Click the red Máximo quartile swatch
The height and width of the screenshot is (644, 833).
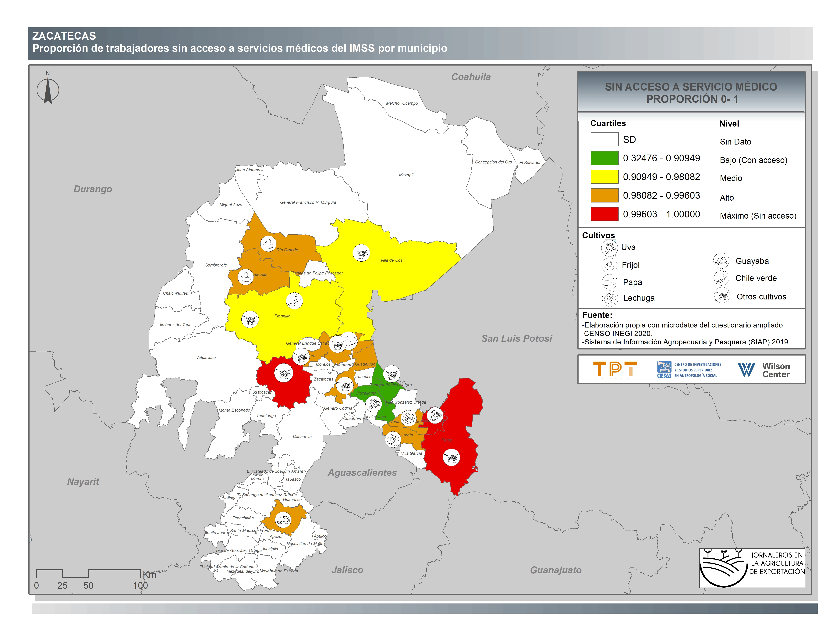[x=604, y=214]
